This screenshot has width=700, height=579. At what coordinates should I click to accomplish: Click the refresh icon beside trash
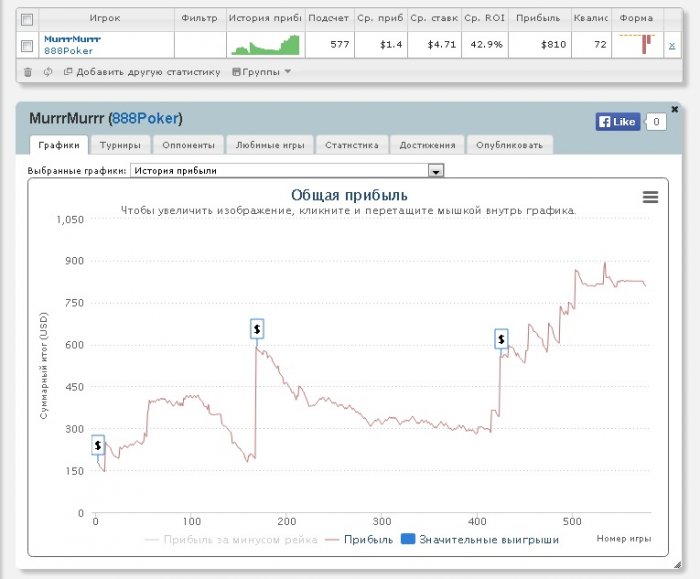click(x=48, y=71)
